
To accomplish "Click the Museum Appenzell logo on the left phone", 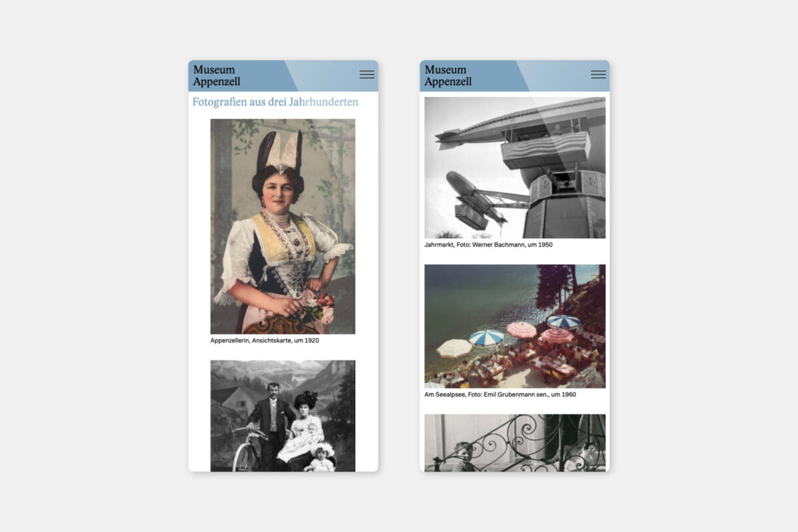I will [x=217, y=76].
